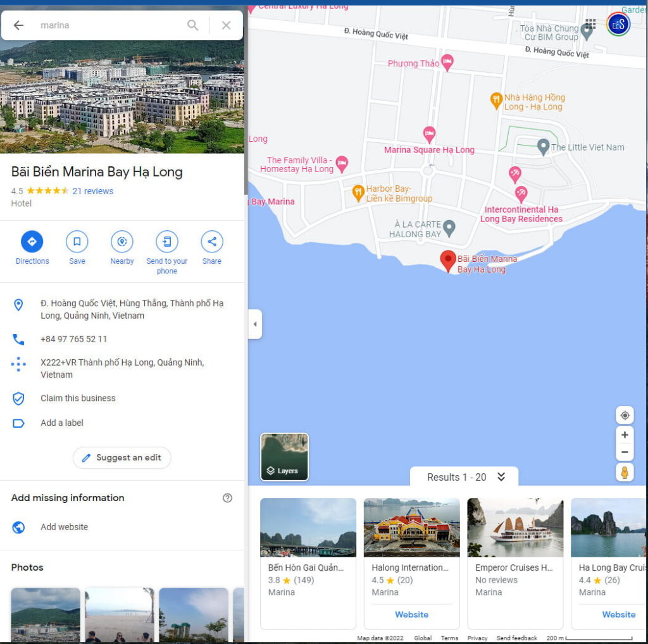Click Send feedback footer link
648x644 pixels.
coord(516,638)
